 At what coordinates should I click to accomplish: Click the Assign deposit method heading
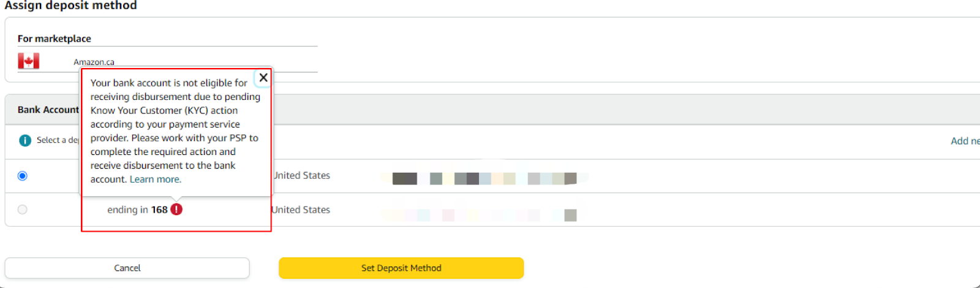(70, 6)
